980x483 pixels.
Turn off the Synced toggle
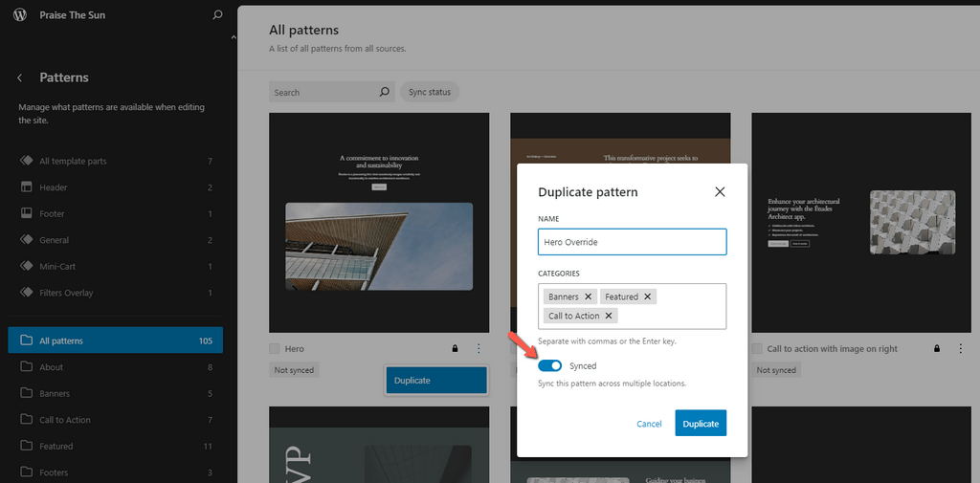click(x=550, y=366)
